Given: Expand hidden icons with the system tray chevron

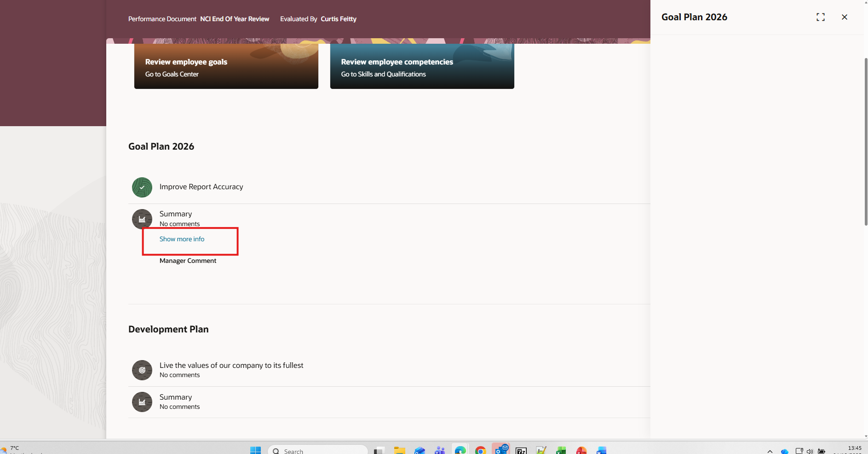Looking at the screenshot, I should coord(770,452).
